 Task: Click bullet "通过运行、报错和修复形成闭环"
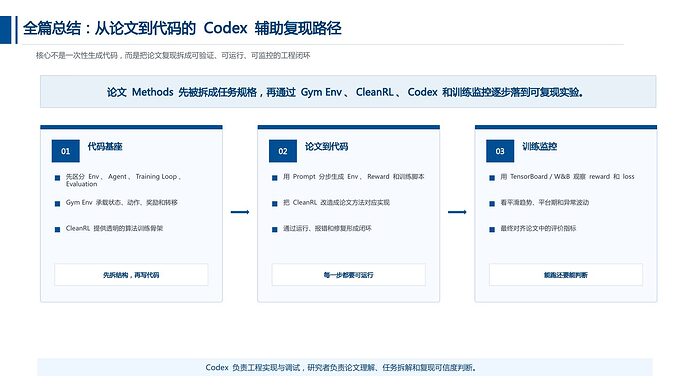(327, 228)
